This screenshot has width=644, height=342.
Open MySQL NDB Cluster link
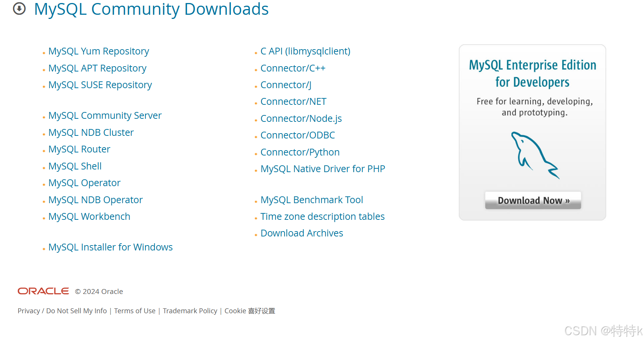click(91, 132)
